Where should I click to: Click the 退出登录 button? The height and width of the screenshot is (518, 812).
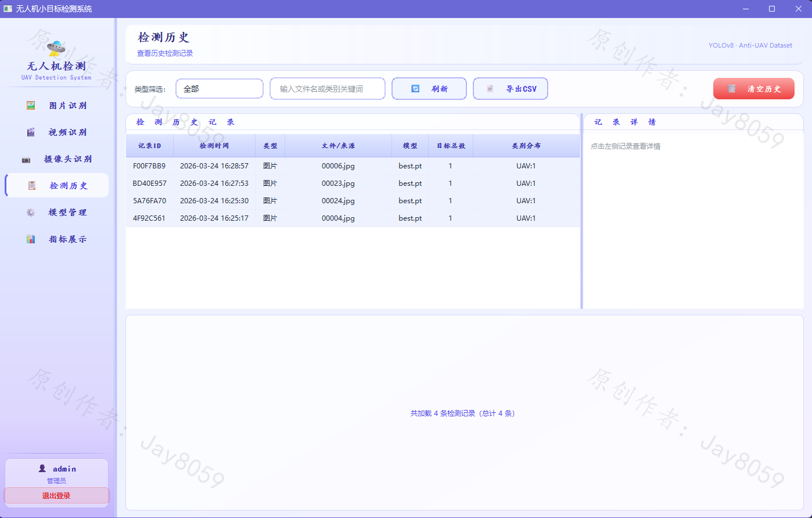tap(56, 495)
